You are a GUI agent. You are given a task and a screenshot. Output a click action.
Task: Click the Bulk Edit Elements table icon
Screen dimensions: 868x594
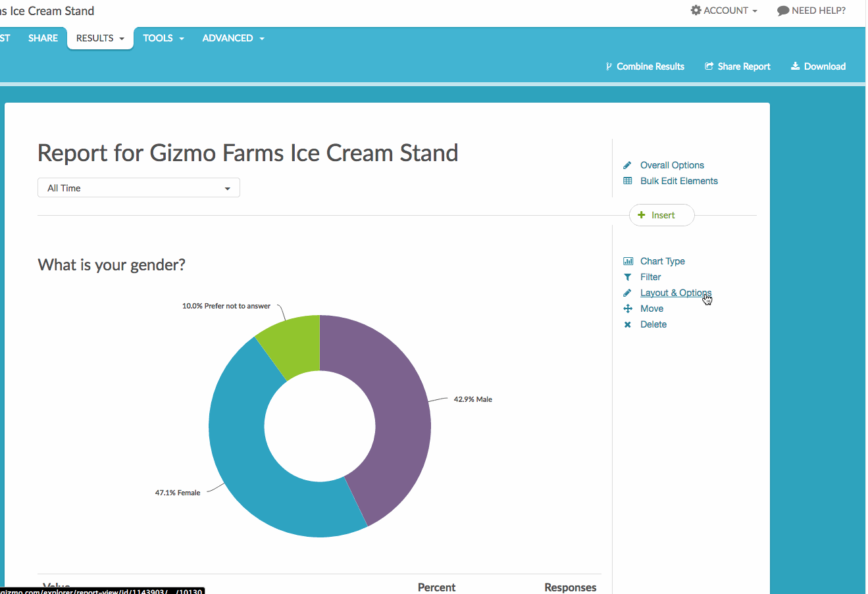point(628,181)
